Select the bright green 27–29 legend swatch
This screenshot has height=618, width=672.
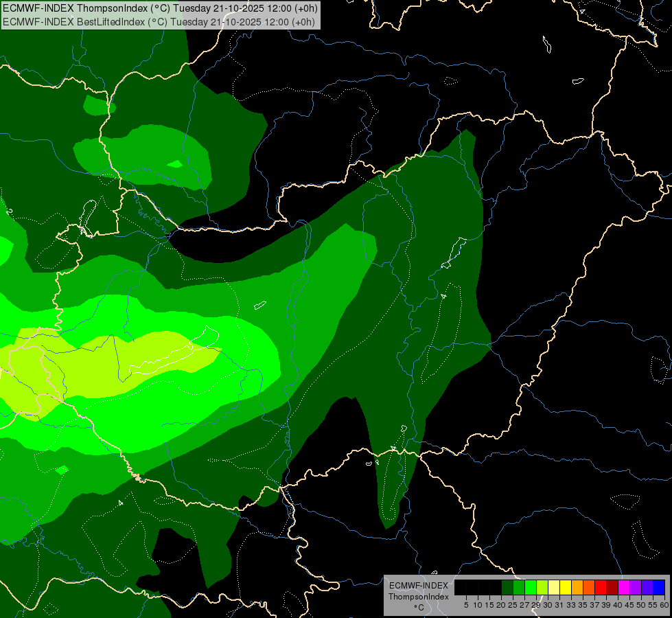pyautogui.click(x=531, y=587)
